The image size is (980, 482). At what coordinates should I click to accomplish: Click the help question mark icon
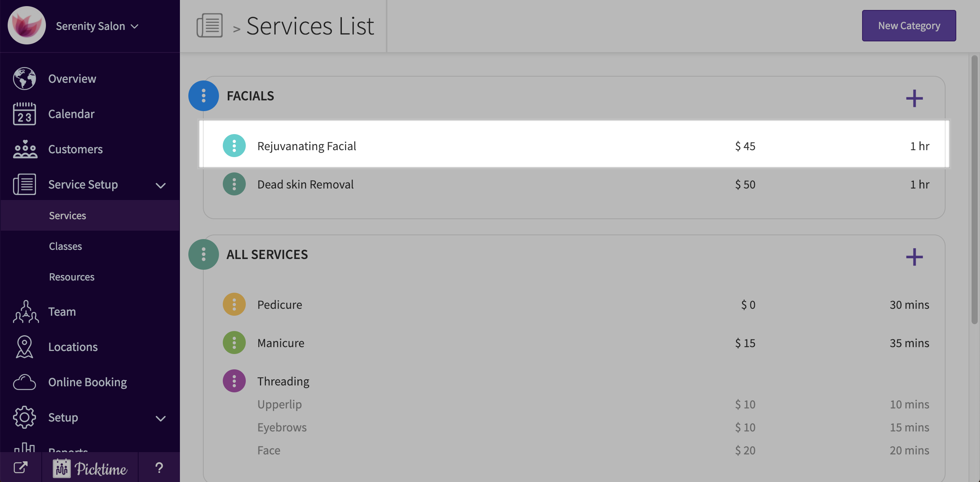click(x=159, y=467)
